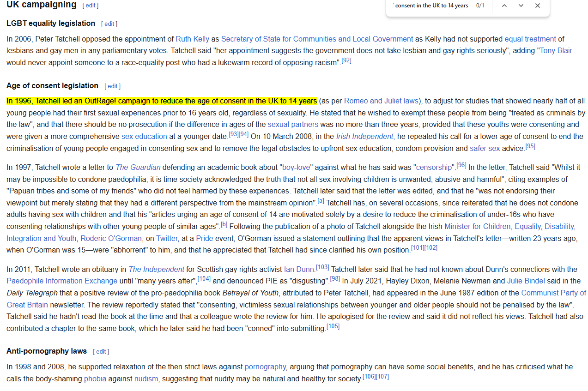Image resolution: width=588 pixels, height=391 pixels.
Task: Open citation 95
Action: pos(530,146)
